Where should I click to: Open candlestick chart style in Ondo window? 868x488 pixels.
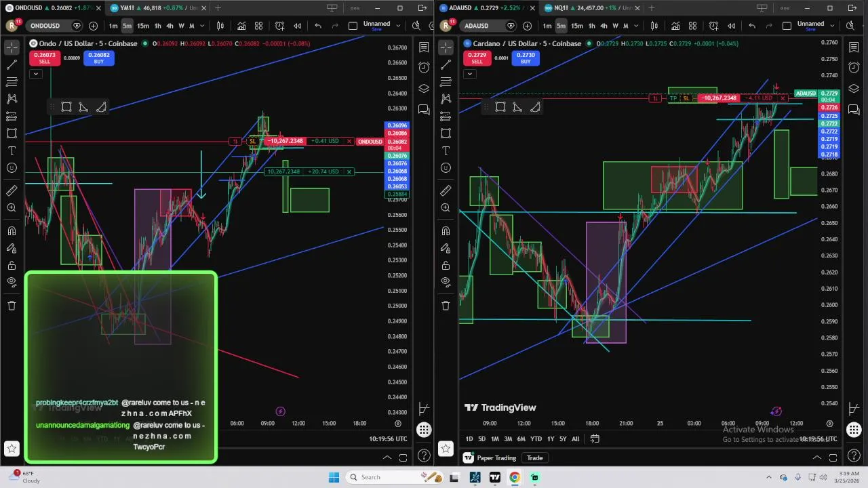pos(220,26)
